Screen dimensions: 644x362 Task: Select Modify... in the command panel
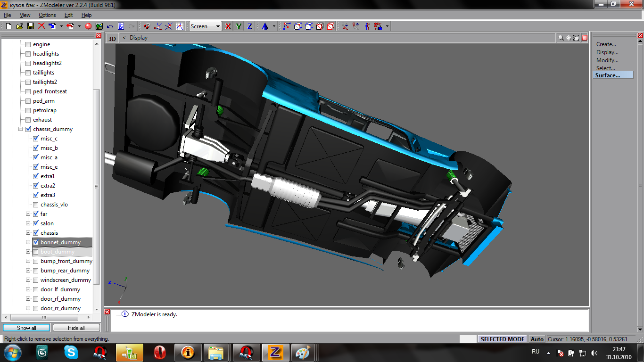(x=607, y=60)
